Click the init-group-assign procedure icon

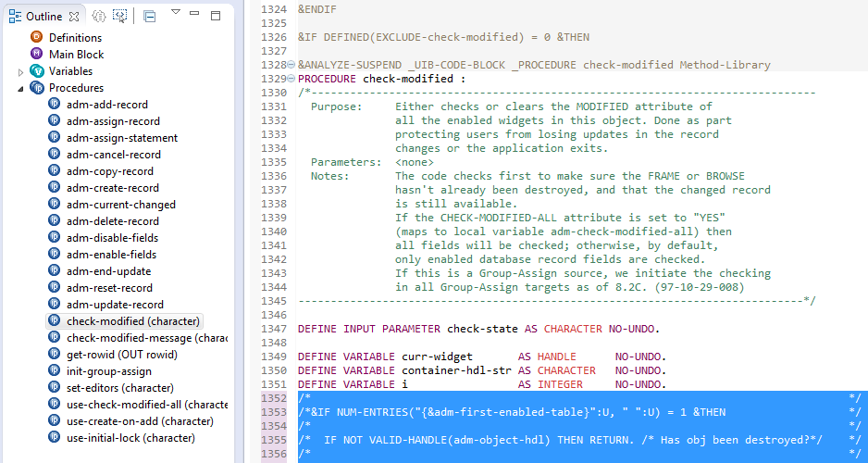click(55, 369)
